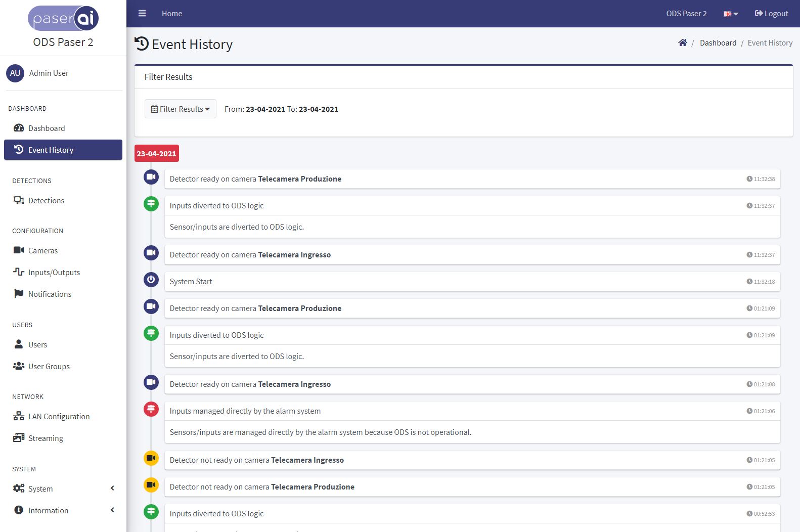The height and width of the screenshot is (532, 800).
Task: Open the Filter Results dropdown
Action: 180,109
